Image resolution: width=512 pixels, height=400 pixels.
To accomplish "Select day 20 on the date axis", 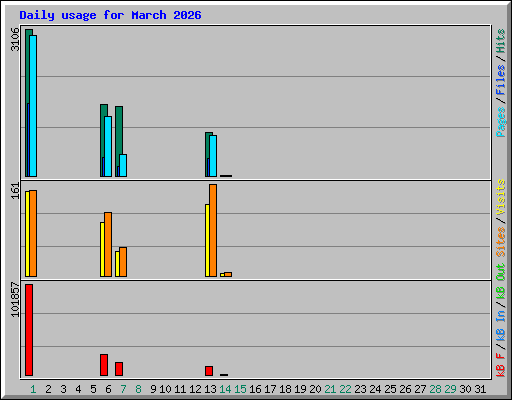I will 315,389.
